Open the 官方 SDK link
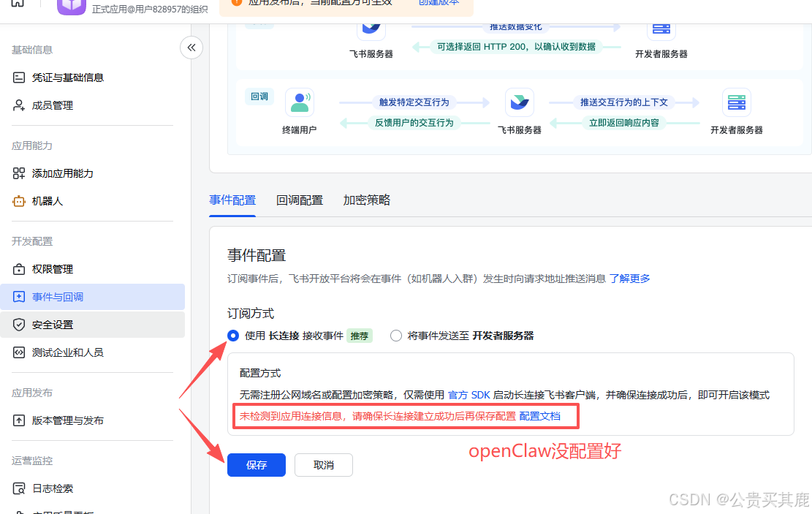The image size is (812, 514). pyautogui.click(x=468, y=395)
